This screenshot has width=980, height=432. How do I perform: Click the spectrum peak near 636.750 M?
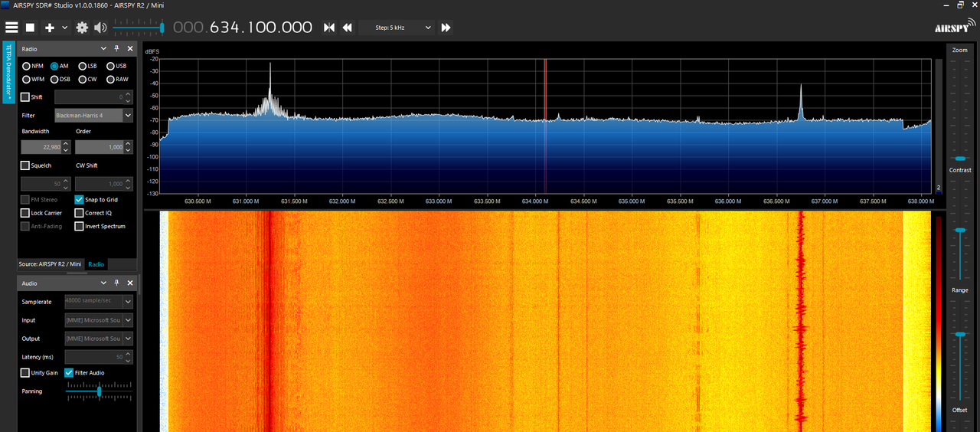pyautogui.click(x=800, y=102)
